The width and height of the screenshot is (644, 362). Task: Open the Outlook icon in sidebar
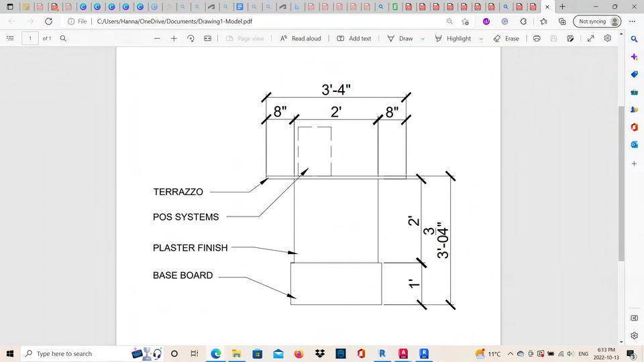[634, 145]
